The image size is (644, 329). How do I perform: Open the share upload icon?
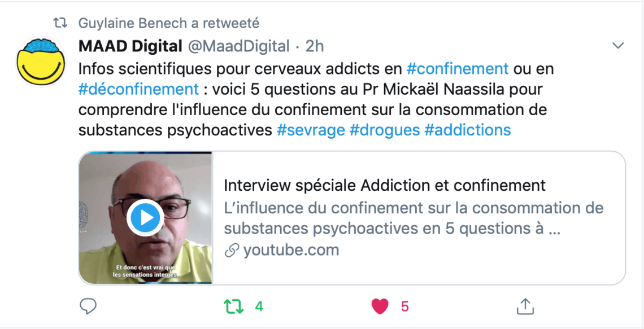coord(525,306)
